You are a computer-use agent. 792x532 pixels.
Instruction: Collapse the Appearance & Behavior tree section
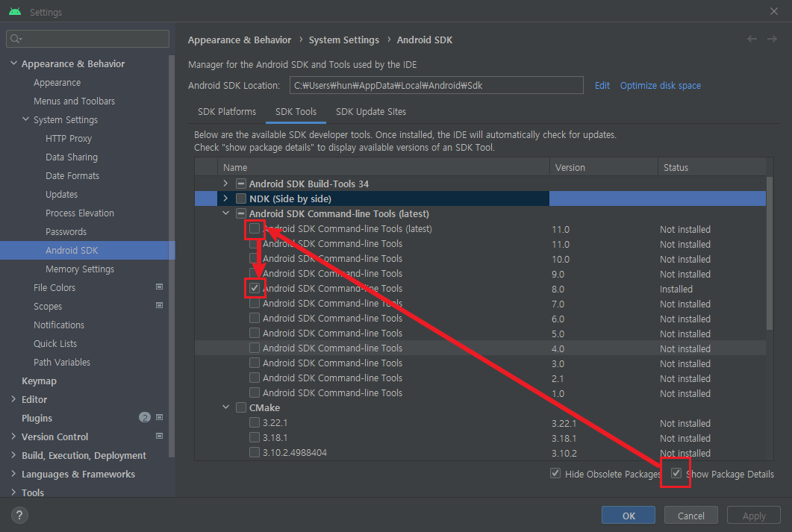pyautogui.click(x=14, y=63)
